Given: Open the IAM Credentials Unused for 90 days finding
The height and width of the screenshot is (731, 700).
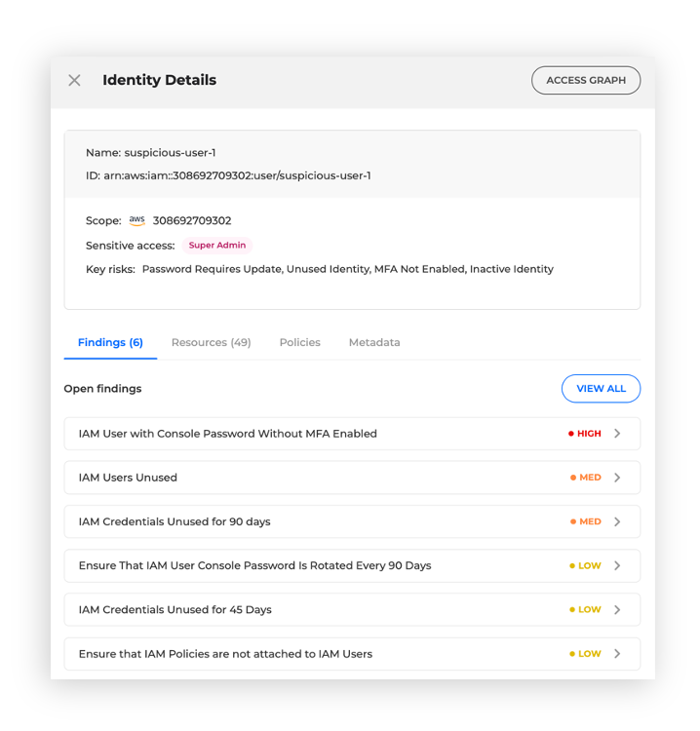Looking at the screenshot, I should pos(175,521).
